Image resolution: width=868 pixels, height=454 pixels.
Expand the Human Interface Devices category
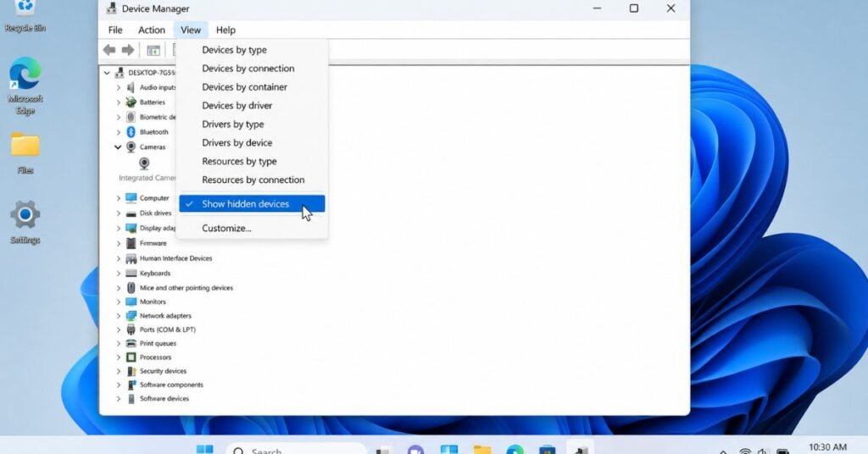(118, 258)
